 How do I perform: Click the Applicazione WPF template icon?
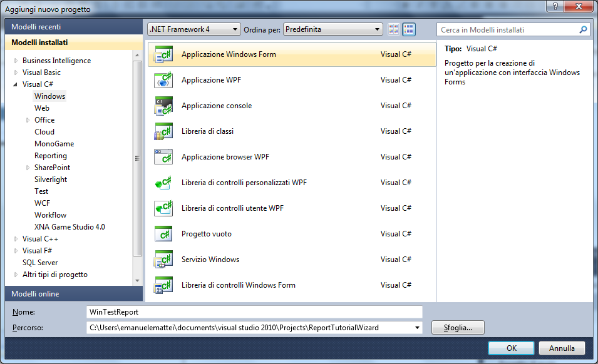click(x=163, y=80)
